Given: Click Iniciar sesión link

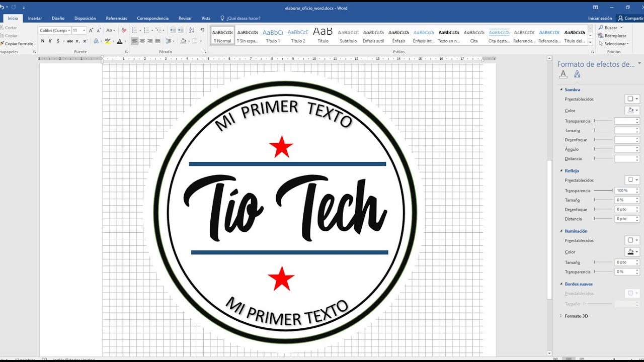Looking at the screenshot, I should click(600, 18).
